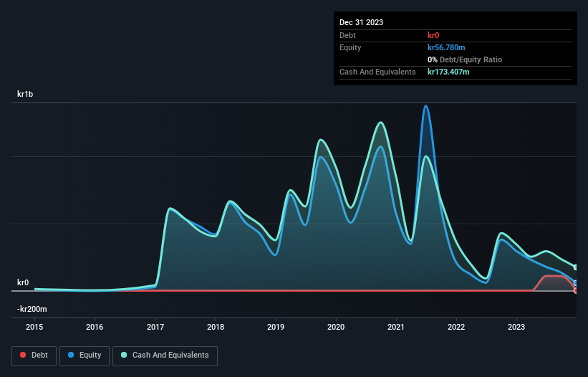This screenshot has height=377, width=588.
Task: Click the Equity tooltip row label
Action: pyautogui.click(x=350, y=47)
